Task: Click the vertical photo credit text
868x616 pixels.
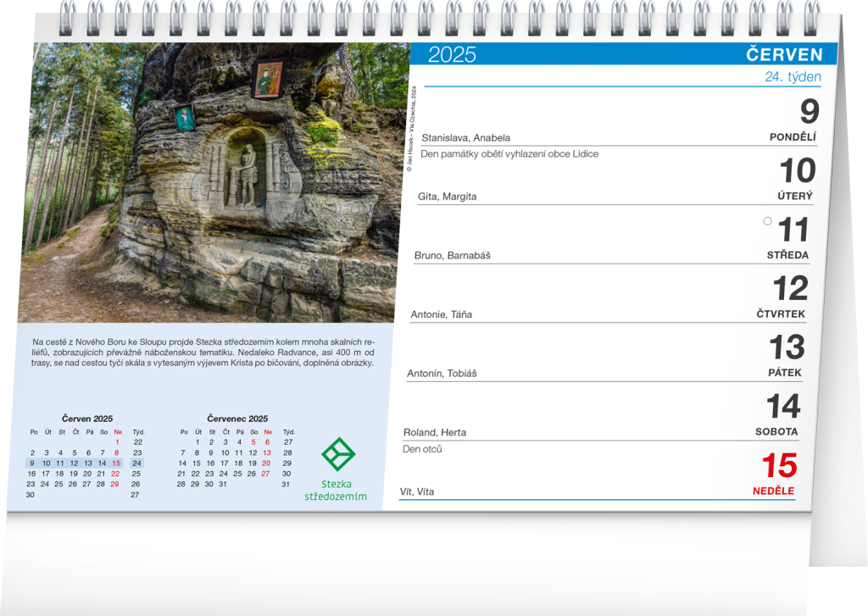Action: pos(411,127)
